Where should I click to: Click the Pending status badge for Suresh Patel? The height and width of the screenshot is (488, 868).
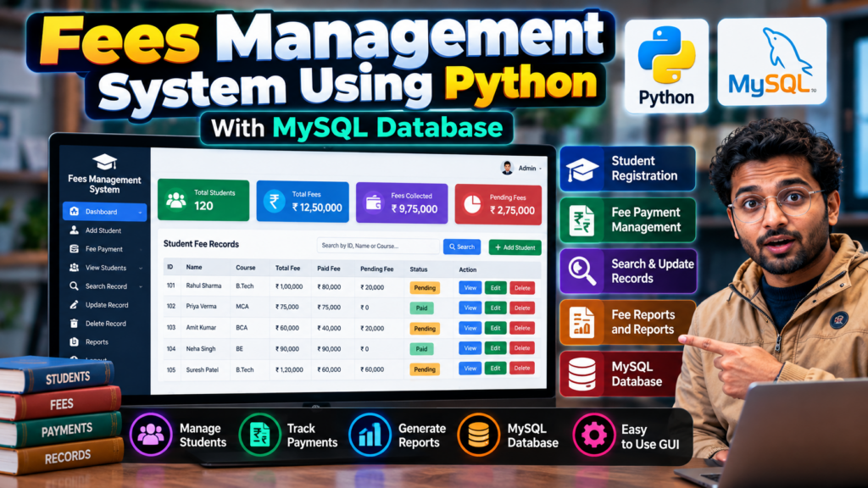pos(425,369)
